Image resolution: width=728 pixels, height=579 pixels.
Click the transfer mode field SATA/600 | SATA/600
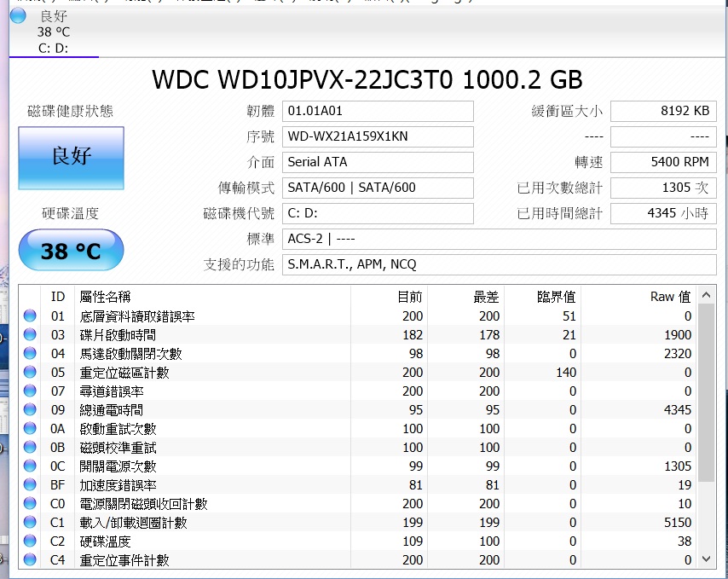pos(378,188)
